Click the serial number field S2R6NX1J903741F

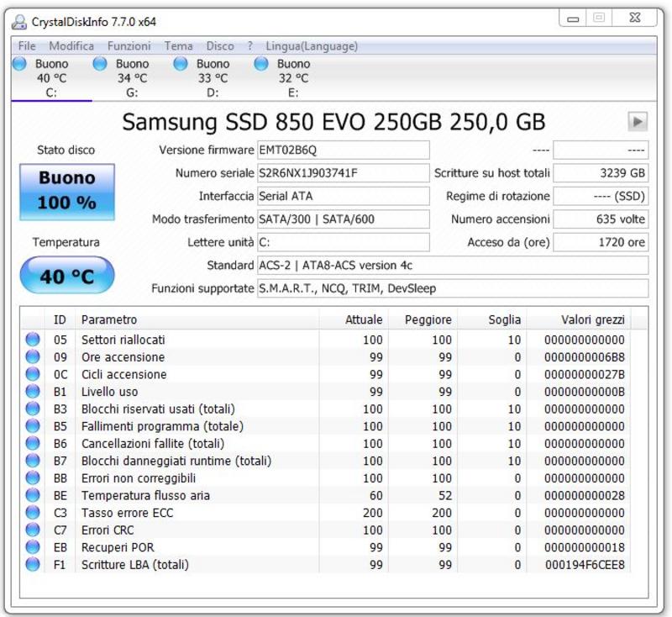click(344, 173)
